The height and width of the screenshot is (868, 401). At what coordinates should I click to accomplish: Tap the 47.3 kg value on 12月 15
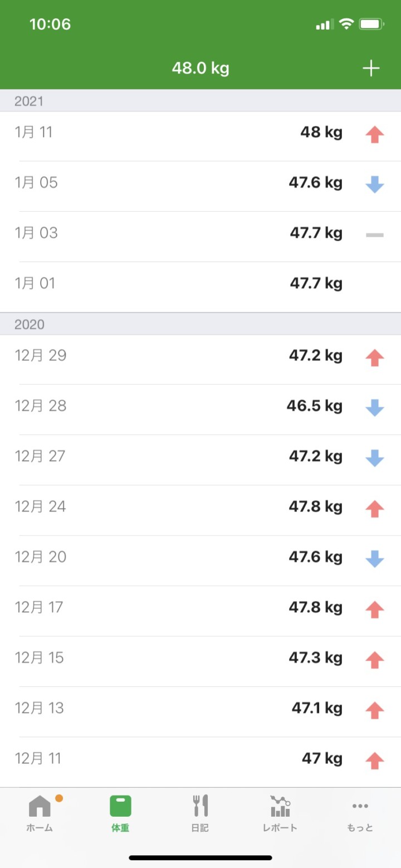315,658
